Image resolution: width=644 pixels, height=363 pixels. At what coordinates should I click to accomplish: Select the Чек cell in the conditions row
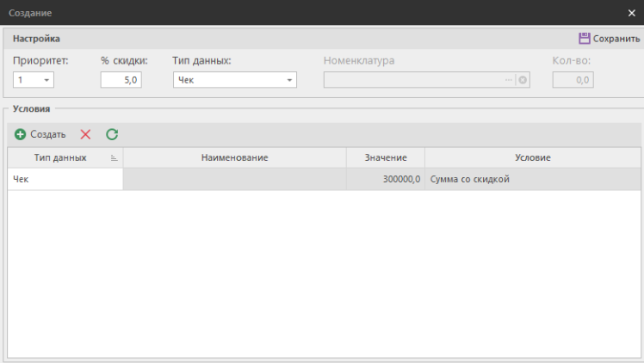pyautogui.click(x=65, y=179)
